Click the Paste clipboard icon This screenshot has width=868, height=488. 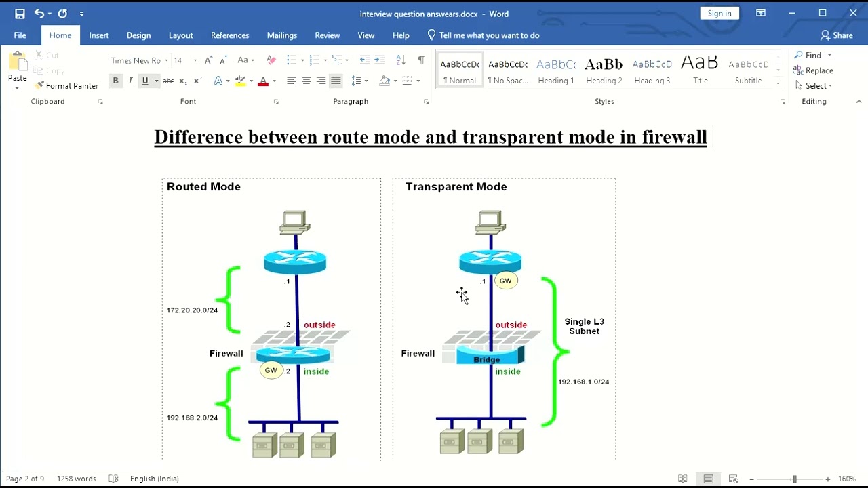tap(18, 61)
